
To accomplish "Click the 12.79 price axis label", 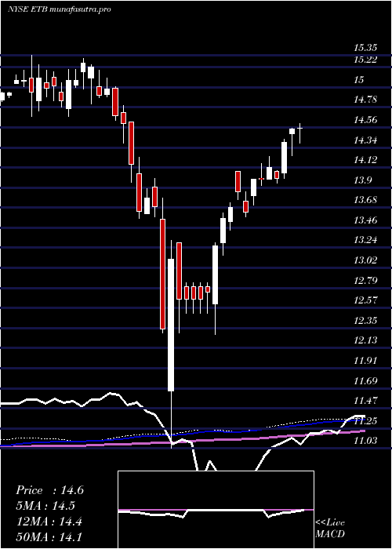I will coord(365,281).
